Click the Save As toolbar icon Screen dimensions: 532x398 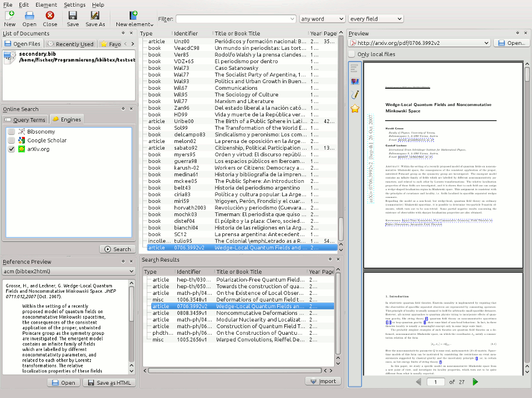point(95,19)
